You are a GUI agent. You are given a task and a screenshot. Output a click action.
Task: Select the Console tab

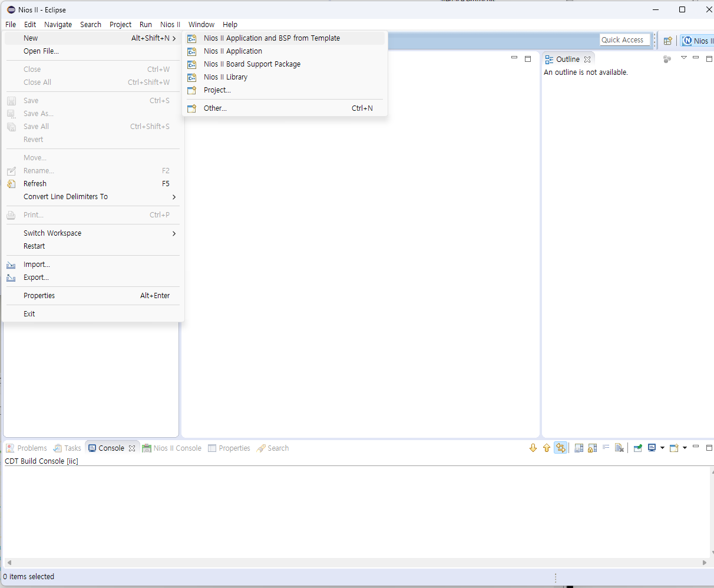pos(111,448)
